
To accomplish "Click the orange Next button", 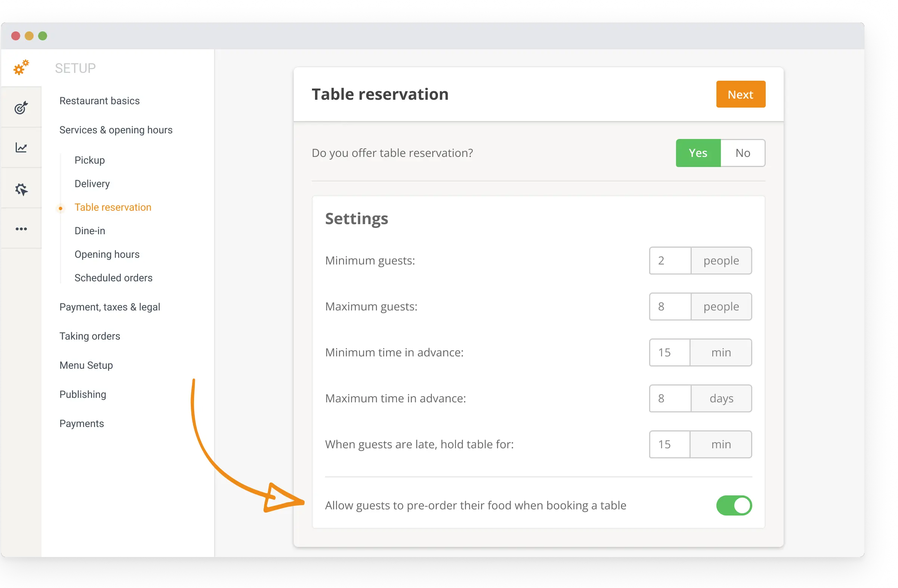I will point(741,94).
